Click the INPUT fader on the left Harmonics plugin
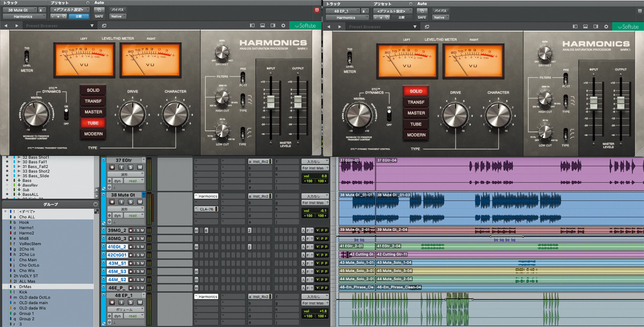This screenshot has height=327, width=644. 270,101
